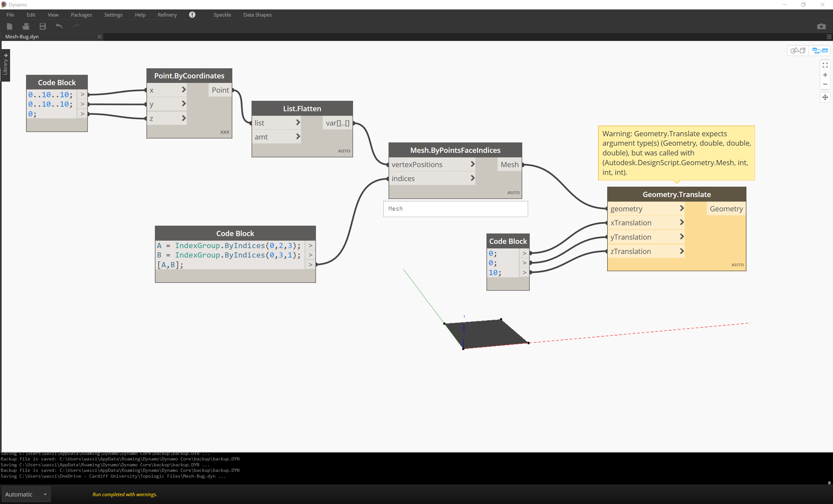Screen dimensions: 833x504
Task: Activate the pan tool
Action: [825, 97]
